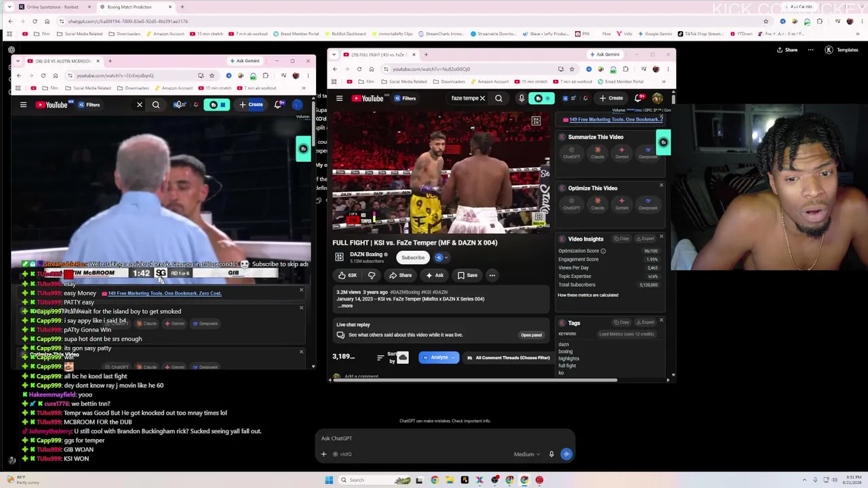Image resolution: width=868 pixels, height=488 pixels.
Task: Send summary to Claude in Summarize This Video
Action: pos(597,152)
